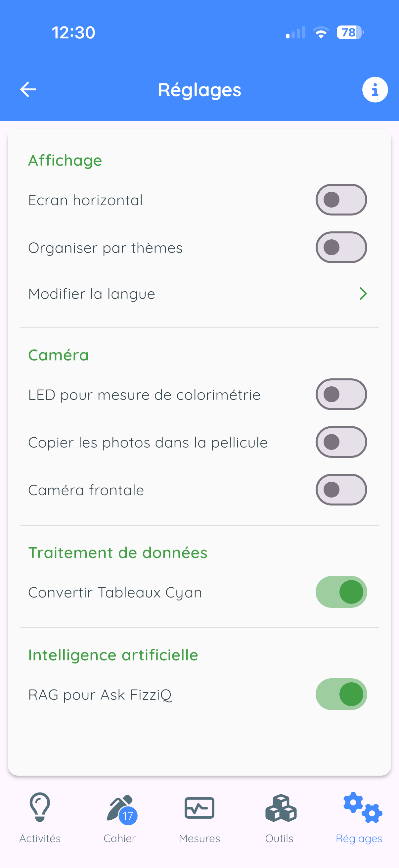Toggle Copier les photos dans la pellicule
The image size is (399, 868).
[341, 442]
